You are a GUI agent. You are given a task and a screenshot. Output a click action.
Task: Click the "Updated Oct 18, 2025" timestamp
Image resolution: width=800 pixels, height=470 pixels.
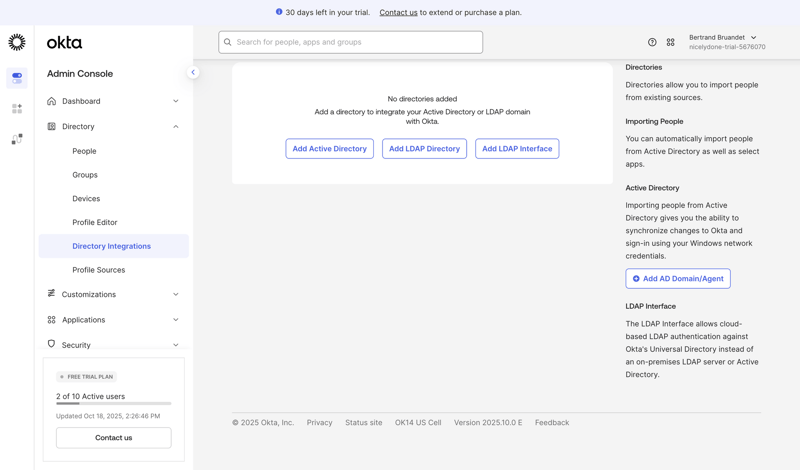pos(108,416)
